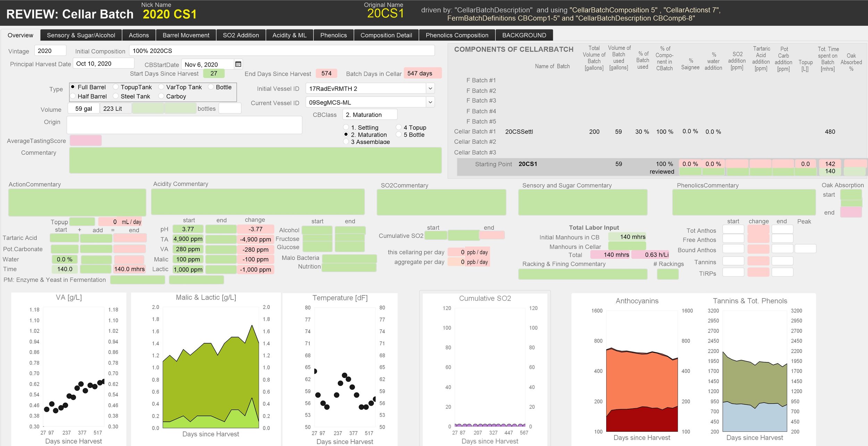Select the 5 Bottle class option
Viewport: 868px width, 446px height.
[399, 134]
